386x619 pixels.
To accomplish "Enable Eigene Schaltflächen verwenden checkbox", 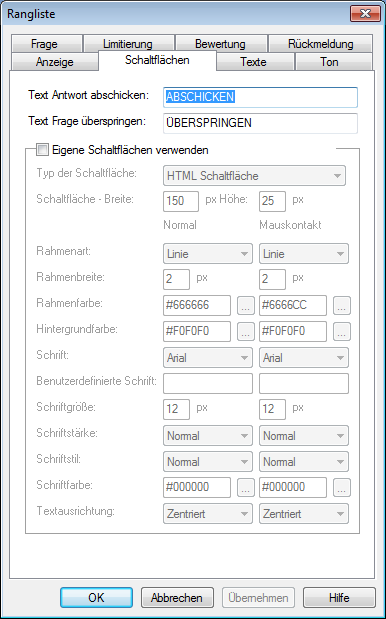I will [42, 150].
